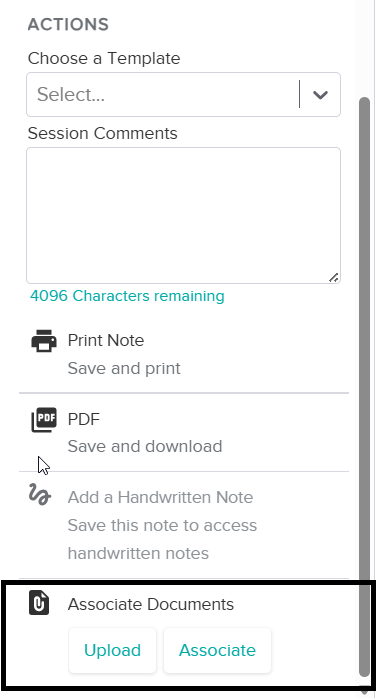Click the 4096 Characters remaining counter
376x698 pixels.
(127, 296)
